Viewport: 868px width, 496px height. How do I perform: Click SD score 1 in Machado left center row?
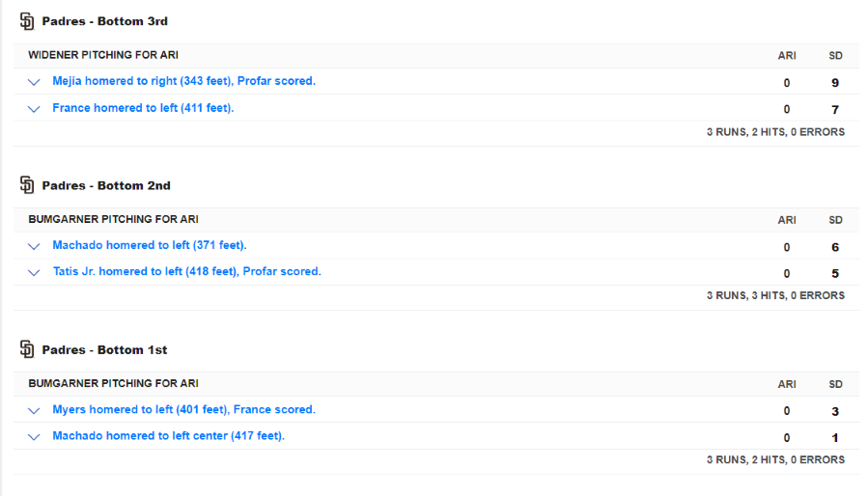pyautogui.click(x=835, y=438)
